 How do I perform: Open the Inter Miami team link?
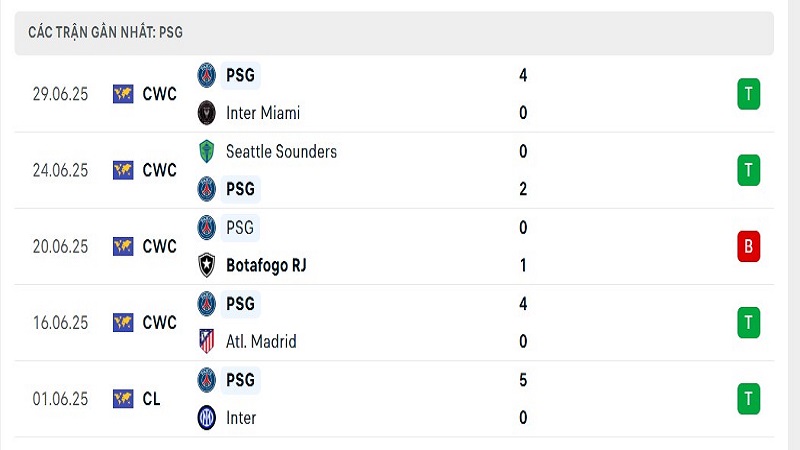tap(263, 113)
